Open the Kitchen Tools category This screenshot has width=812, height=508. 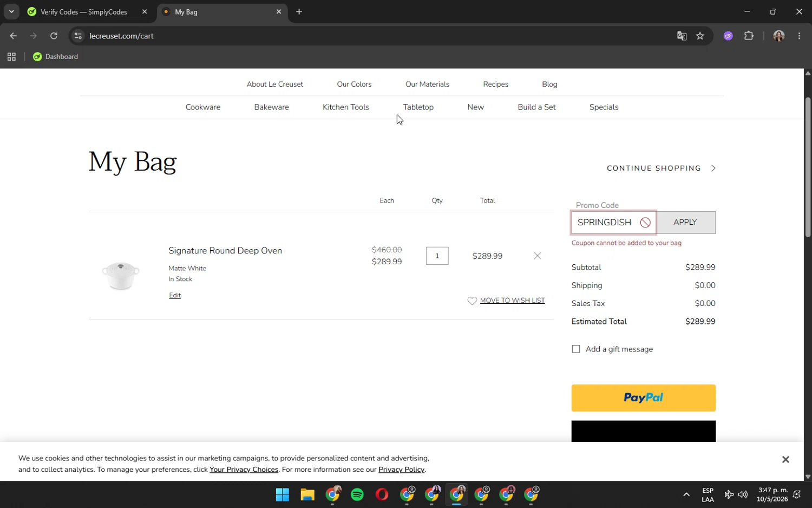point(346,107)
